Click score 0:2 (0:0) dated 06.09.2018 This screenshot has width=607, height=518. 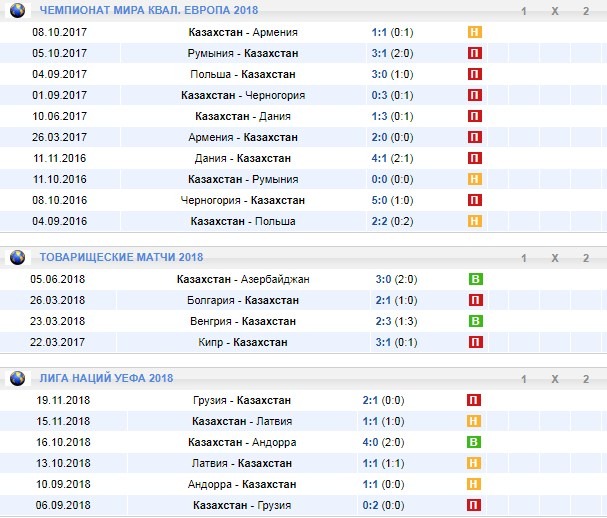click(383, 505)
